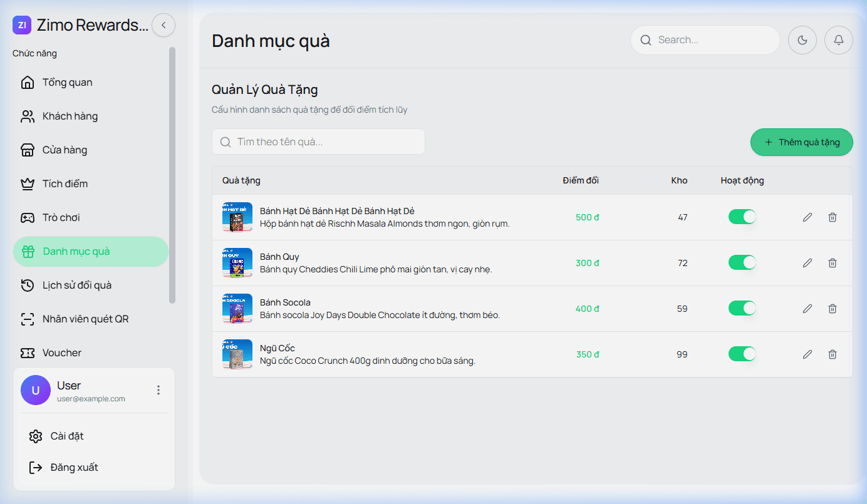Delete the Bánh Socola gift
This screenshot has width=867, height=504.
(833, 309)
